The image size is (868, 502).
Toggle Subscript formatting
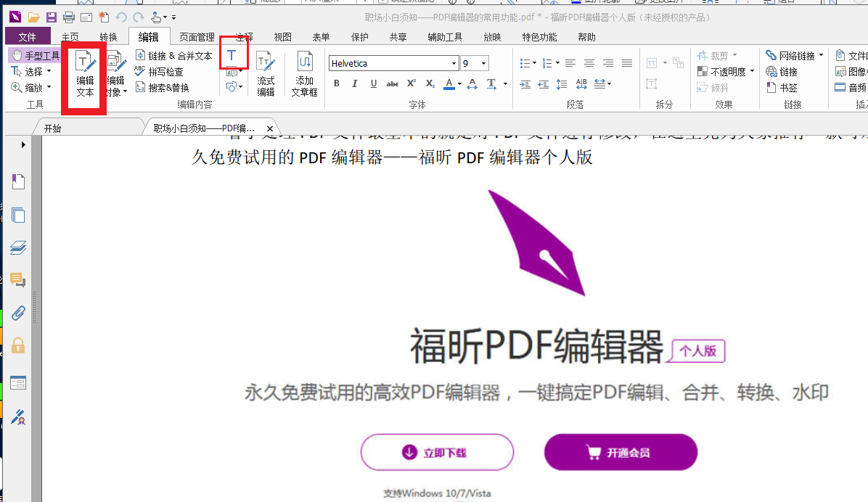click(x=430, y=83)
